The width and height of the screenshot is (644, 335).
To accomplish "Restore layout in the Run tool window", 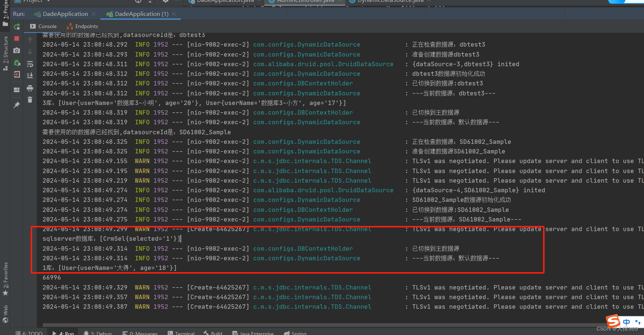I will click(x=17, y=90).
